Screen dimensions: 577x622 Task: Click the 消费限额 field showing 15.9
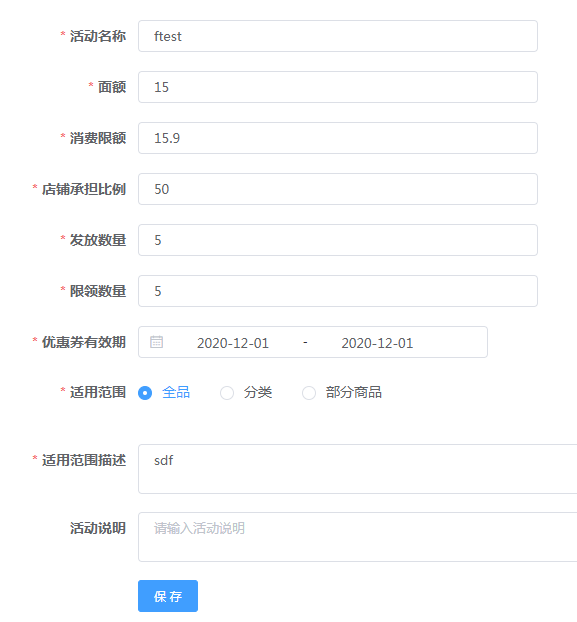click(338, 138)
